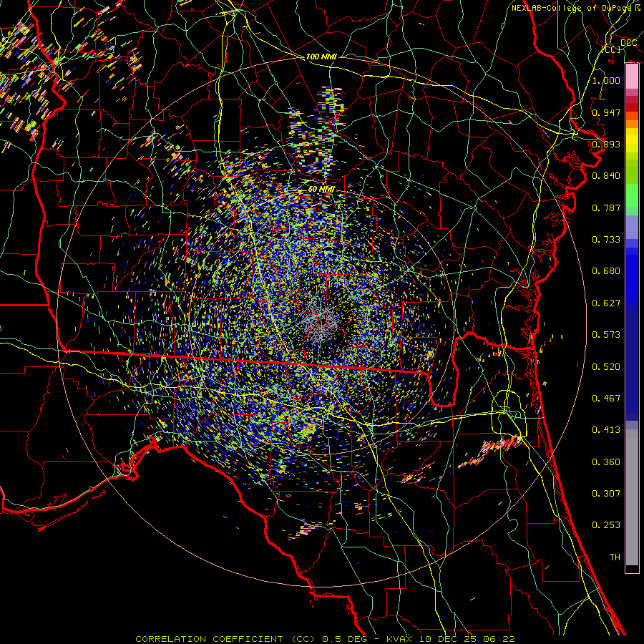Click the 0.307 legend value
The width and height of the screenshot is (644, 644).
click(606, 494)
